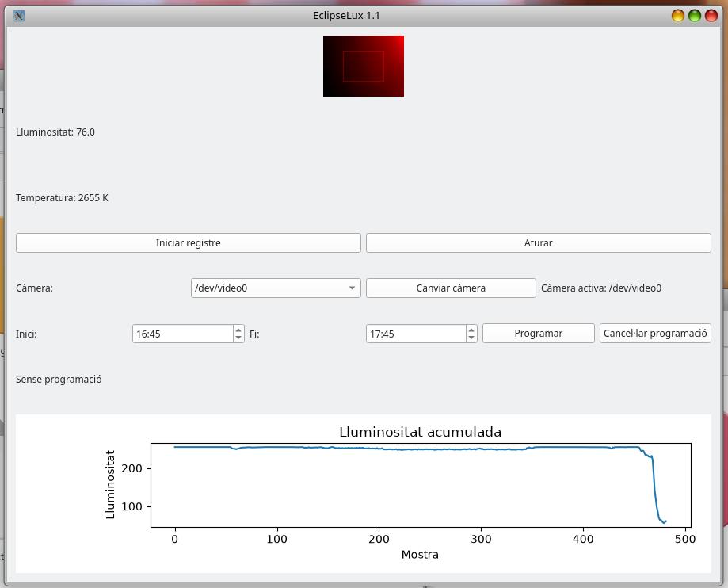The width and height of the screenshot is (728, 588).
Task: Minimize the window with the yellow button
Action: click(x=678, y=16)
